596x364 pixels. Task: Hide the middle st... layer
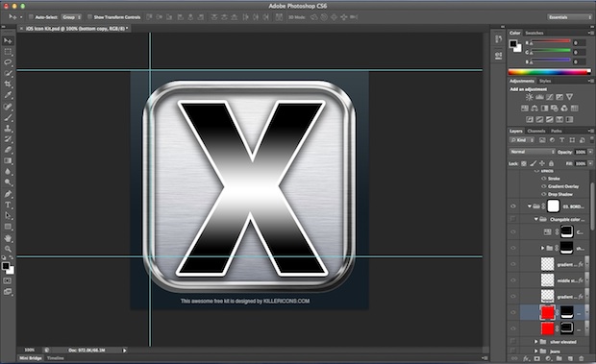coord(513,280)
